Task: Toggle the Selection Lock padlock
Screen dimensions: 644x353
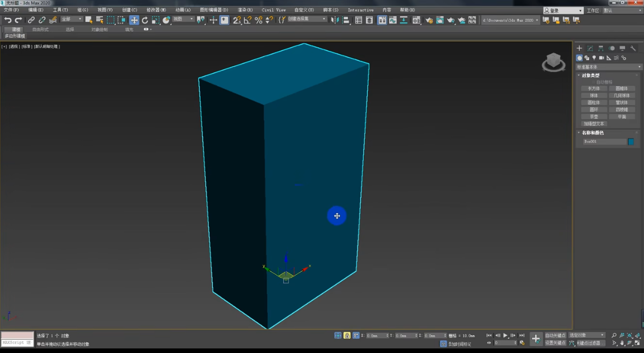Action: click(347, 335)
